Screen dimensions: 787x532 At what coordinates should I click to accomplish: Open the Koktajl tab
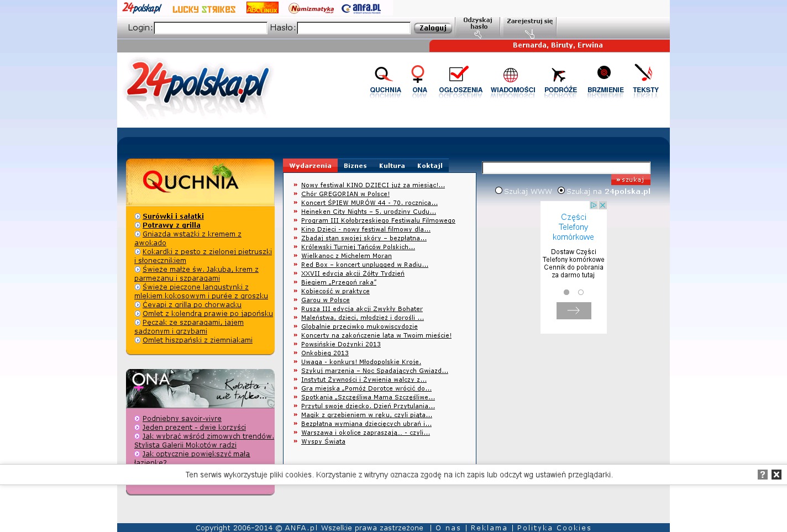430,166
